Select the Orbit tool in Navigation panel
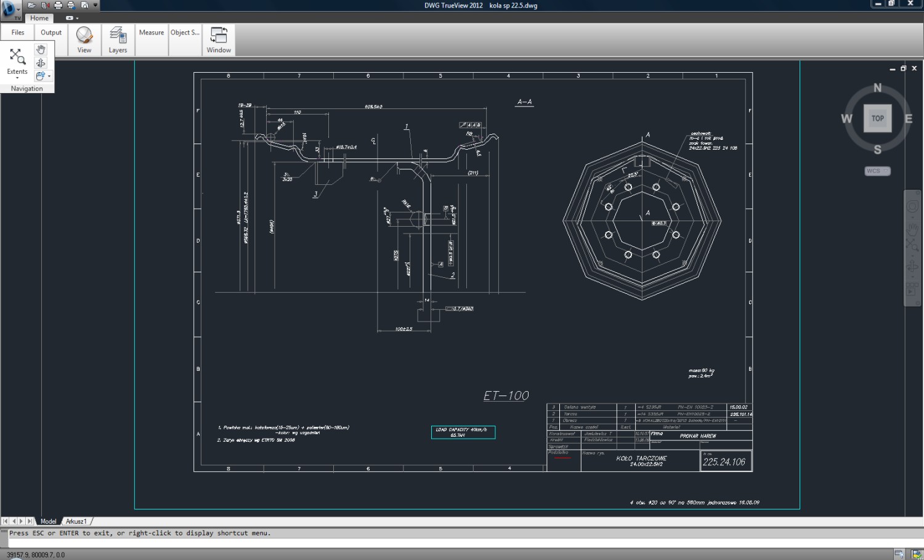Screen dimensions: 924x560 coord(41,63)
